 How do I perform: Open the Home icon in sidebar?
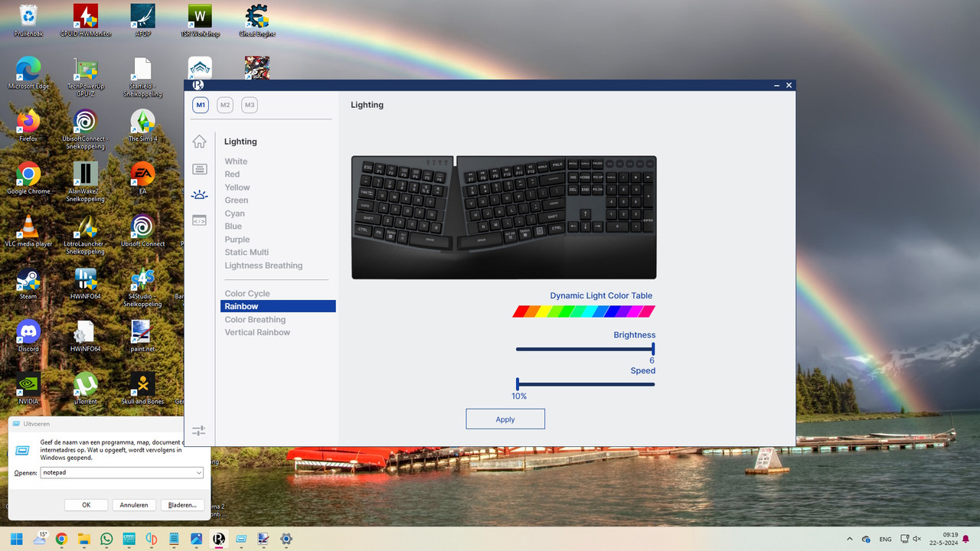199,142
